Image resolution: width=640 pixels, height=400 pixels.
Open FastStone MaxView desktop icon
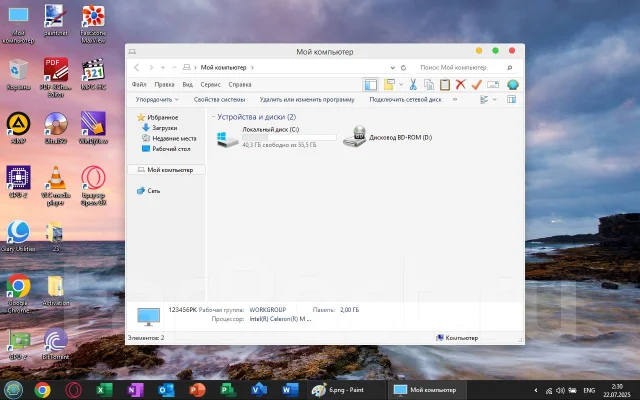click(x=93, y=24)
